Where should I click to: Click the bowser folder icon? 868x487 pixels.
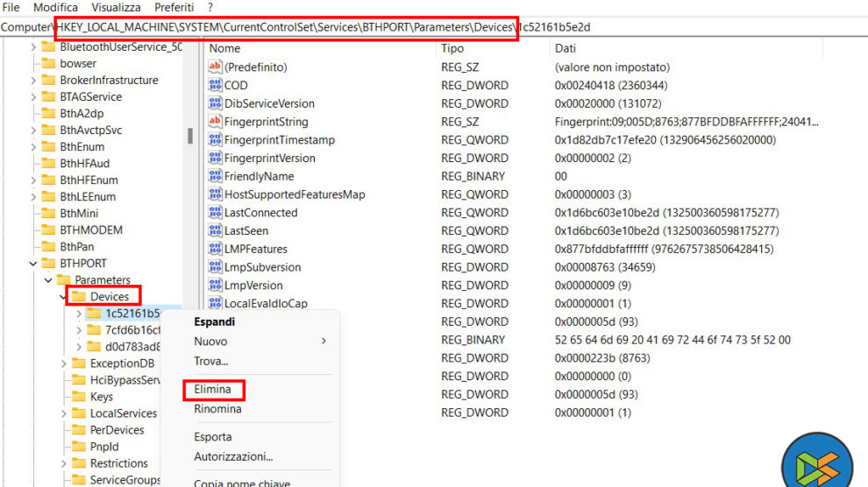tap(48, 64)
